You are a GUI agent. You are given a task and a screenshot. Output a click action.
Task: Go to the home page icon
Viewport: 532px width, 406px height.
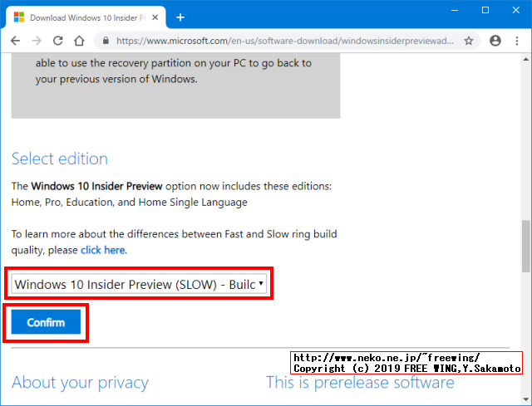tap(80, 41)
